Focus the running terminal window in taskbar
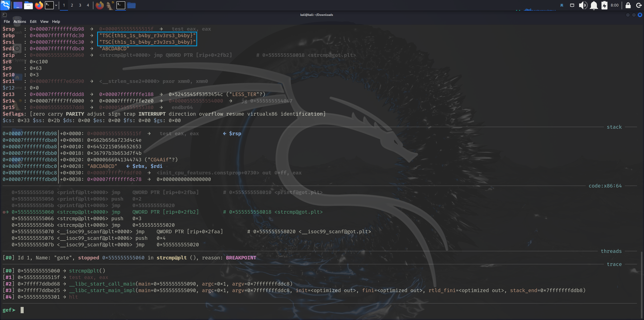The height and width of the screenshot is (320, 644). (121, 5)
